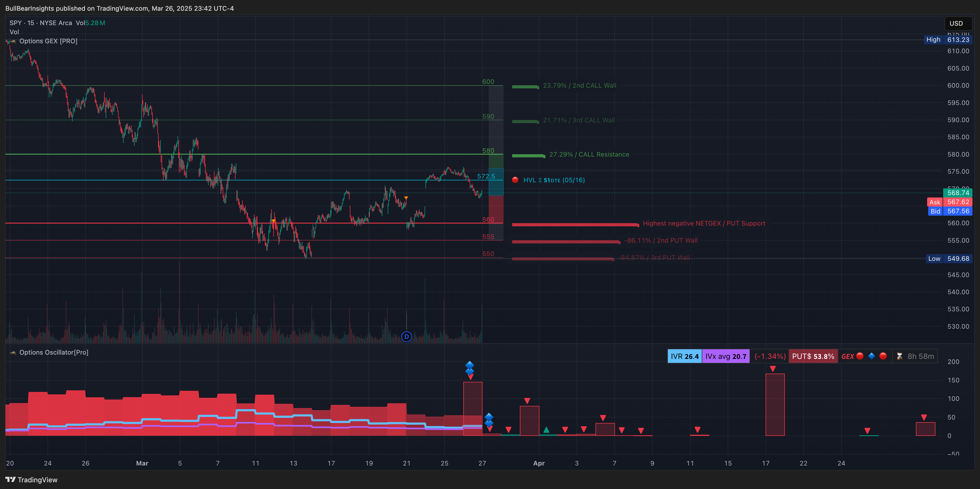Click the IVx avg 20.7 cell
Image resolution: width=980 pixels, height=489 pixels.
(726, 356)
